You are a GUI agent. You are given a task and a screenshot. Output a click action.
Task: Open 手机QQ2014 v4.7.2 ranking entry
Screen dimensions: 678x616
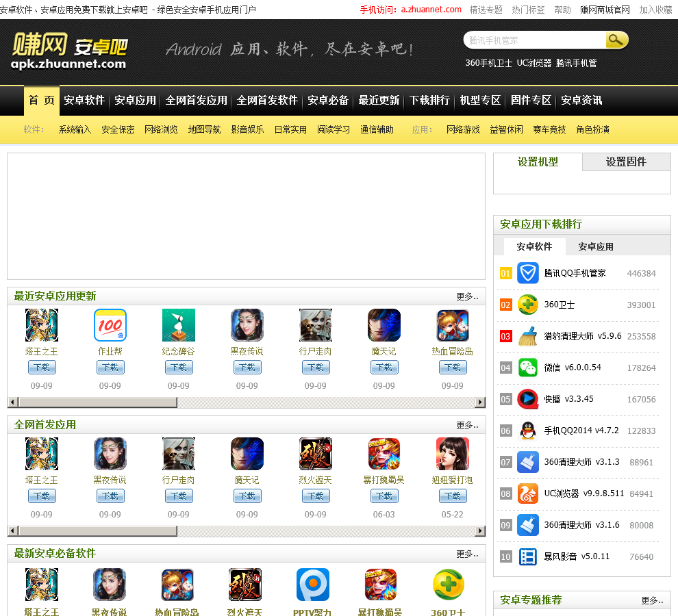(x=581, y=431)
